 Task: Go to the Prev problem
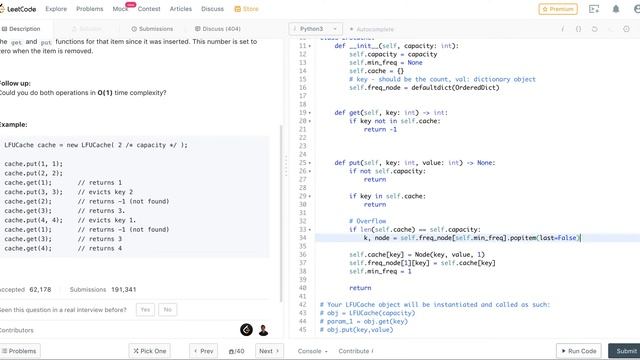[x=204, y=351]
